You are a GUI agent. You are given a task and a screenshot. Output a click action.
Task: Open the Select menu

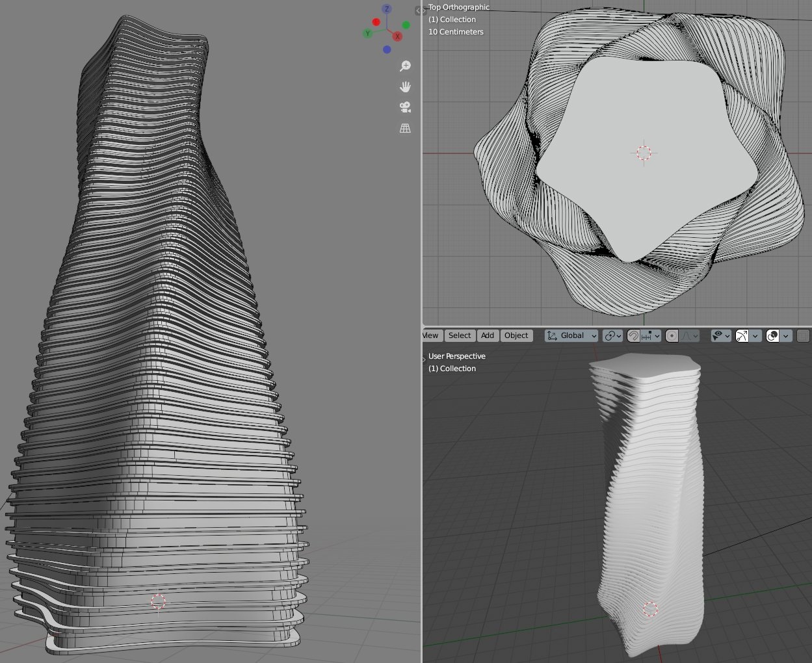pyautogui.click(x=460, y=335)
